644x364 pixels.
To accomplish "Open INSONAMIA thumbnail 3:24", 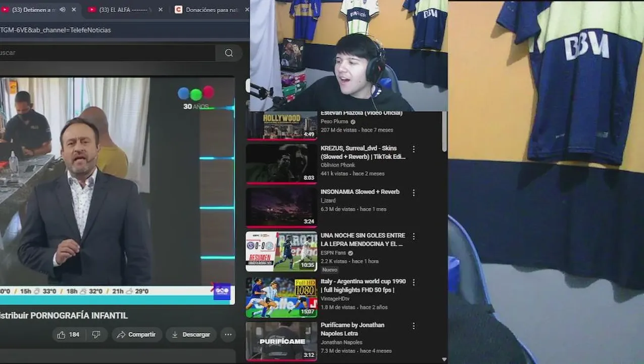I will (x=281, y=207).
